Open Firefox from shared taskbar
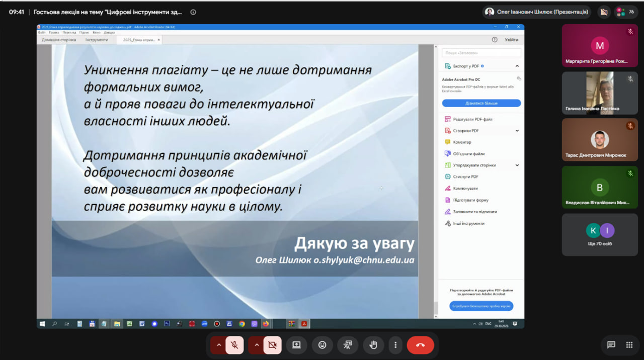644x360 pixels. click(265, 324)
